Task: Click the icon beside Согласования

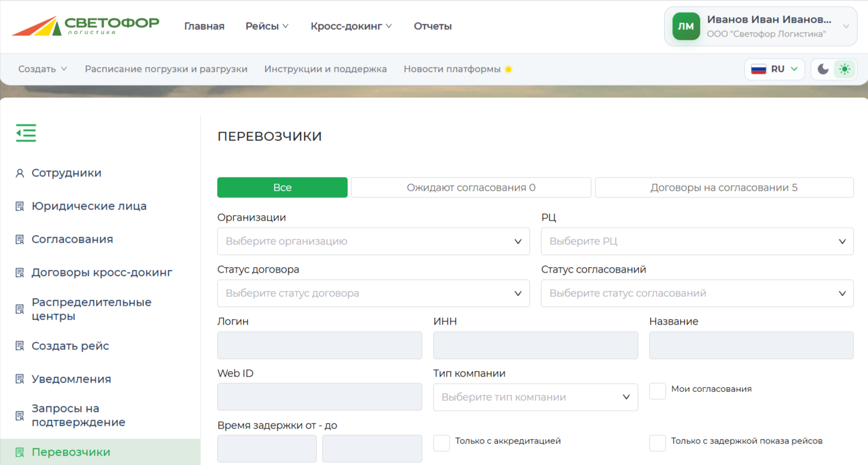Action: pos(20,239)
